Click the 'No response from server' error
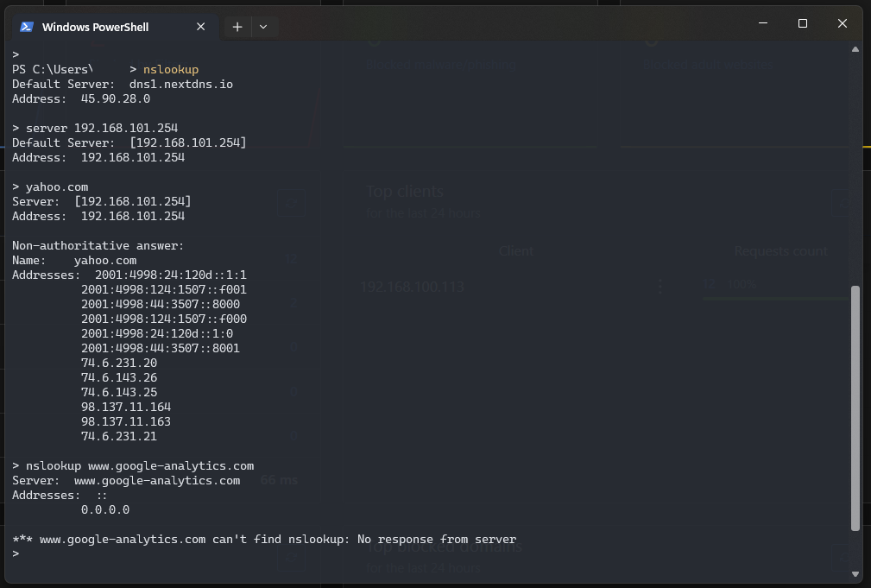 click(x=437, y=539)
